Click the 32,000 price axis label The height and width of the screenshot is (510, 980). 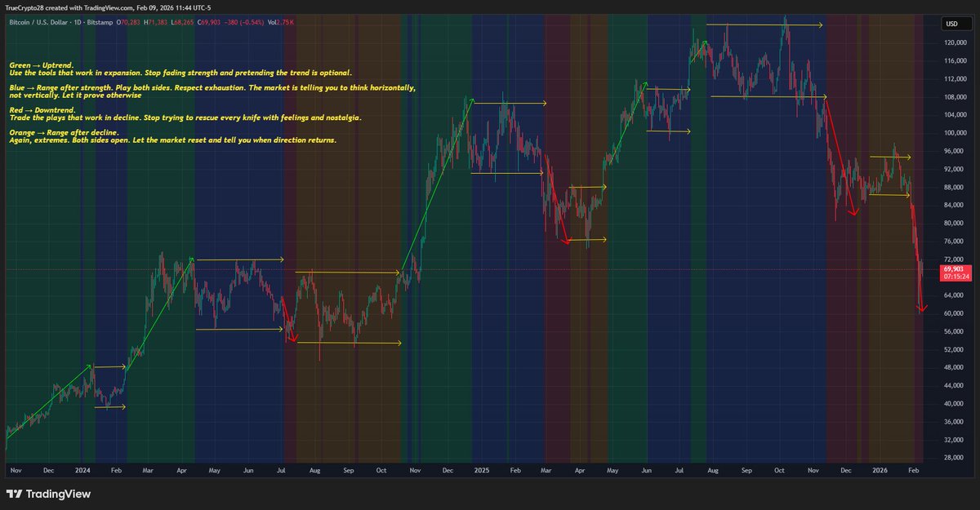952,440
